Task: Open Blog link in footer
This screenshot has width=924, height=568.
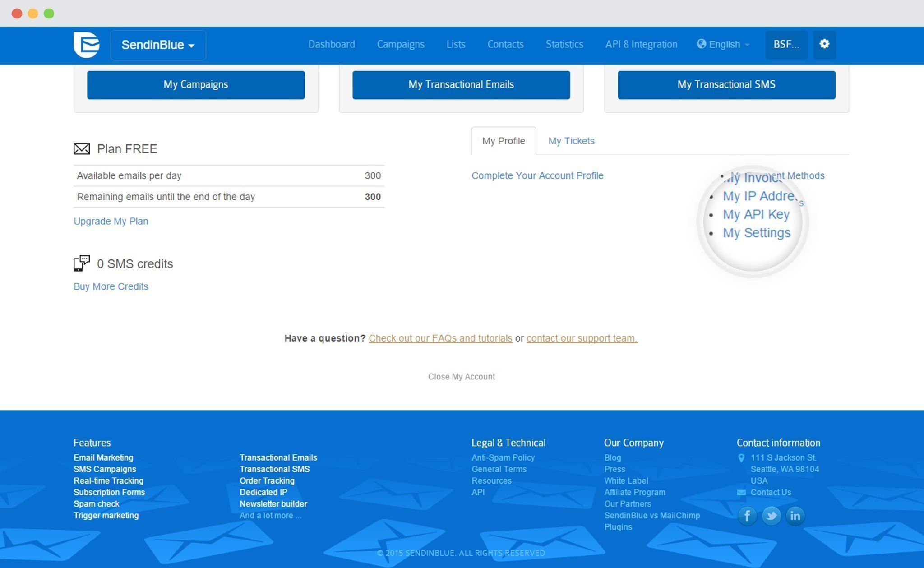Action: pos(613,457)
